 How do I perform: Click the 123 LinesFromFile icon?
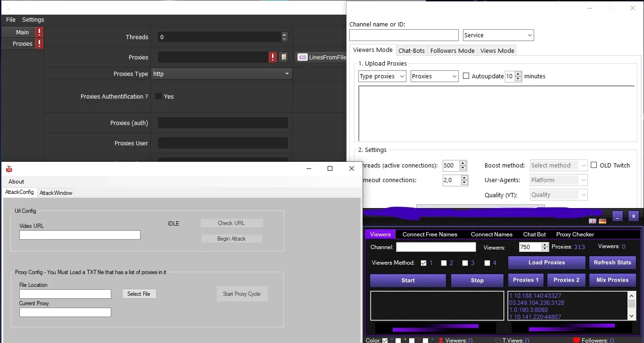coord(302,57)
